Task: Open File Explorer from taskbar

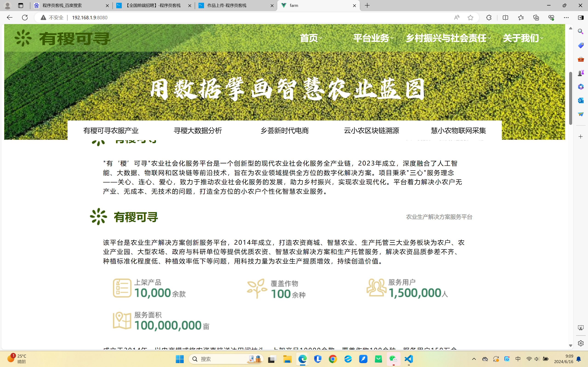Action: (287, 359)
